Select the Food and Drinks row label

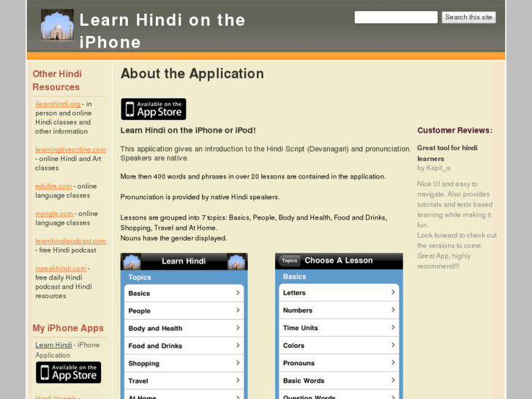click(x=155, y=346)
